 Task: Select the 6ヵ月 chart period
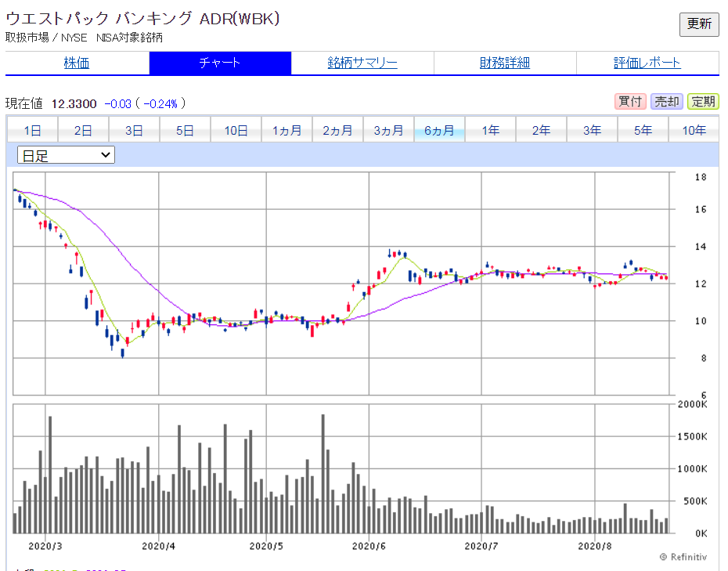coord(439,131)
